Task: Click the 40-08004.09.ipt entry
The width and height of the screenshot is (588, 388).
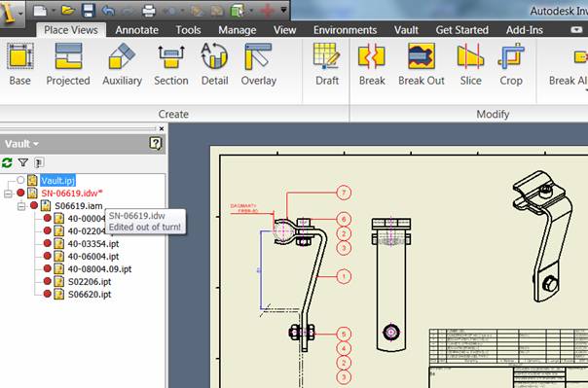Action: tap(99, 269)
